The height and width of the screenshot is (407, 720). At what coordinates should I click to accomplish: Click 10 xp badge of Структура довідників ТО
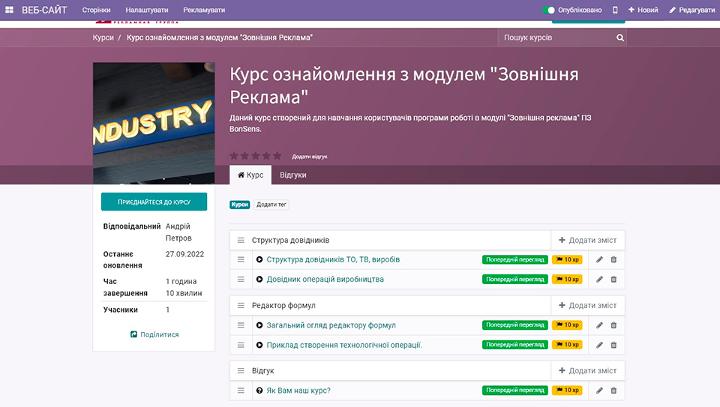tap(567, 260)
